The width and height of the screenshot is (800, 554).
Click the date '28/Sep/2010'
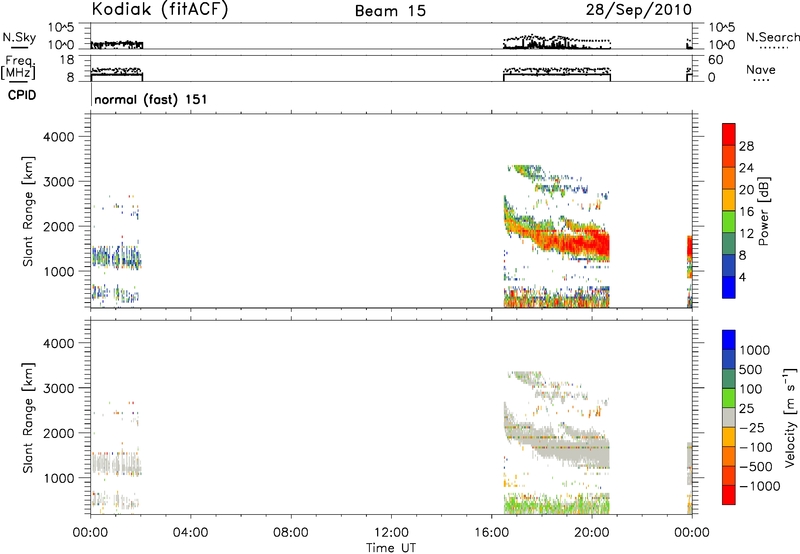point(639,10)
